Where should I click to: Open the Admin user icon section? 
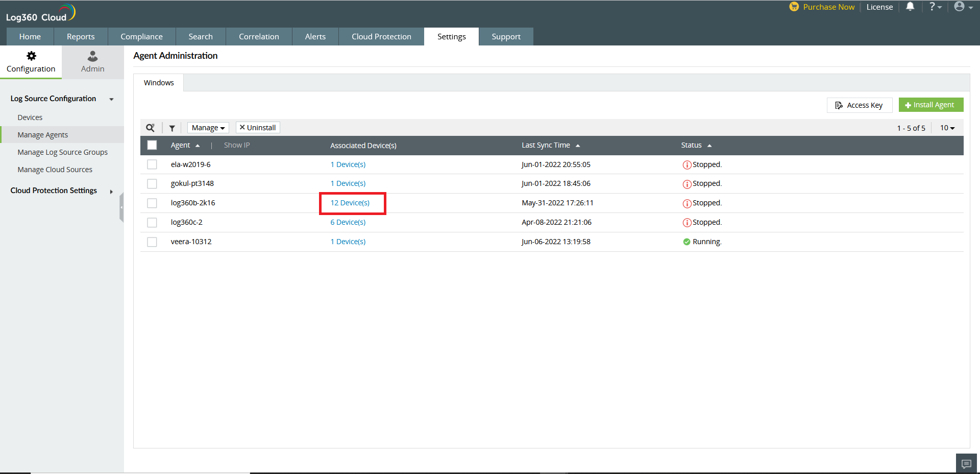pyautogui.click(x=92, y=56)
